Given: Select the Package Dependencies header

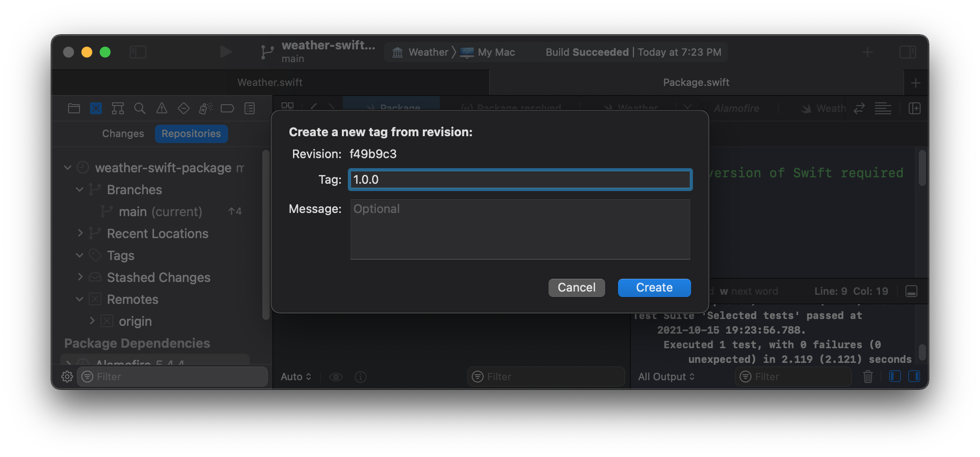Looking at the screenshot, I should pyautogui.click(x=137, y=343).
